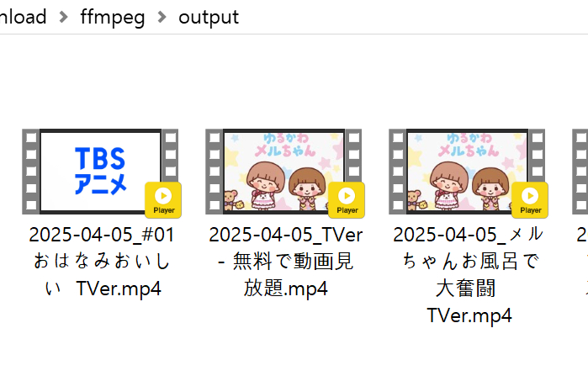Click empty address bar space right of output

(x=412, y=17)
